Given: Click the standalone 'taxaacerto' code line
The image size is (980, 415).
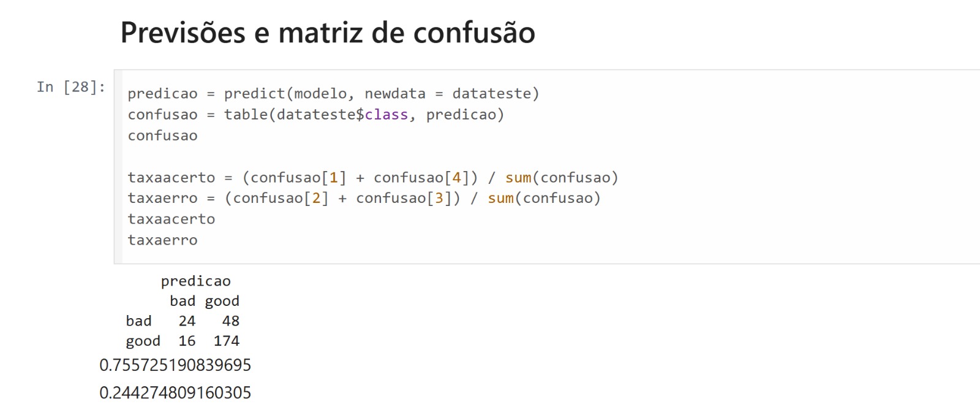Looking at the screenshot, I should click(171, 219).
